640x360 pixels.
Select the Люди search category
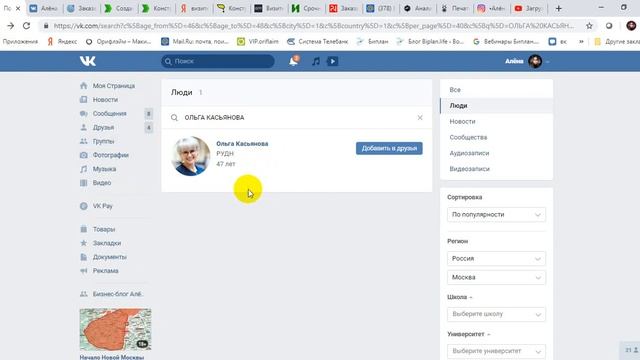click(x=496, y=106)
